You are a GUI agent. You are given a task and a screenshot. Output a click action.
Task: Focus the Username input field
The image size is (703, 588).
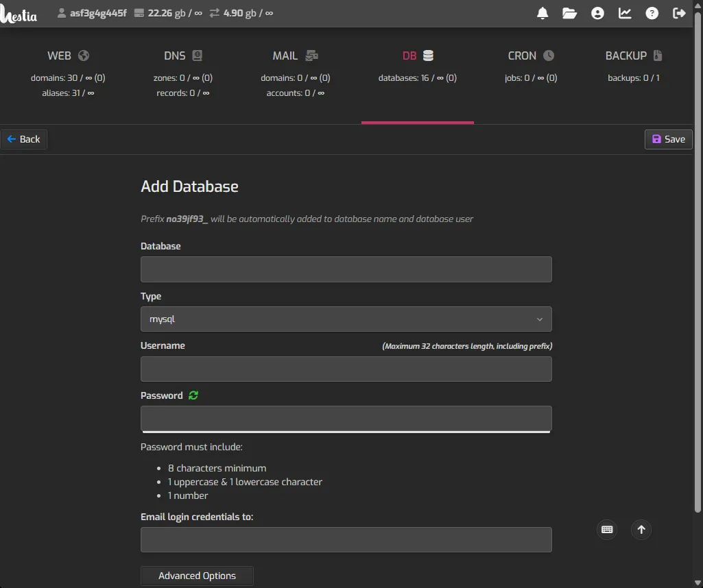346,369
